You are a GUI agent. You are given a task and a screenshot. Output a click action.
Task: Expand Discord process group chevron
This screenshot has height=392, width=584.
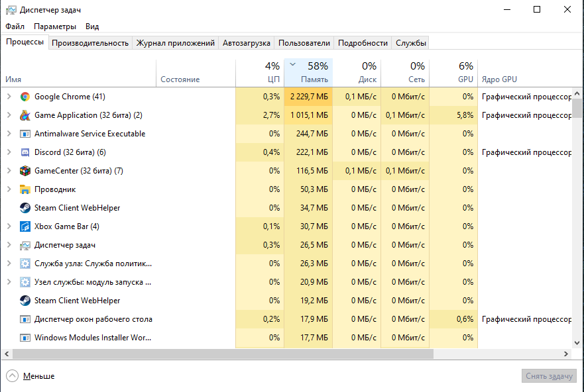(9, 152)
